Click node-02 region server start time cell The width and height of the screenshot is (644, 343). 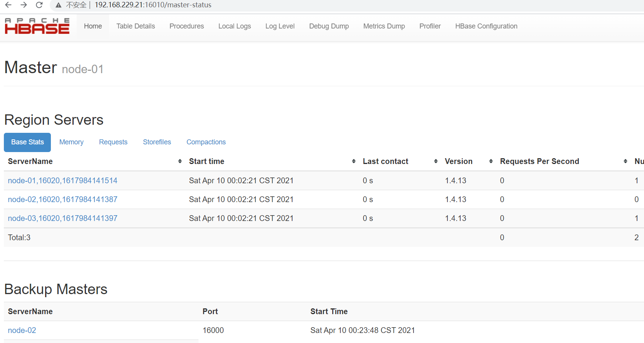(241, 199)
